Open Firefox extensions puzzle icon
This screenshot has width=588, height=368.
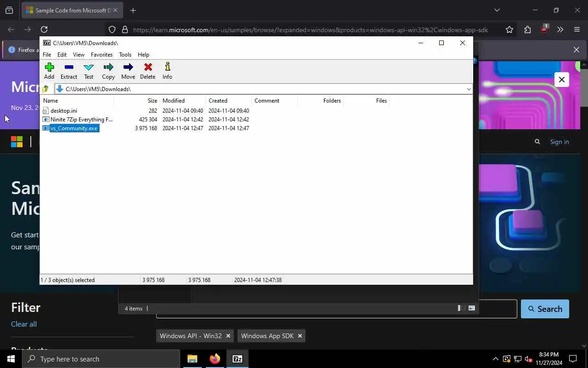(527, 29)
